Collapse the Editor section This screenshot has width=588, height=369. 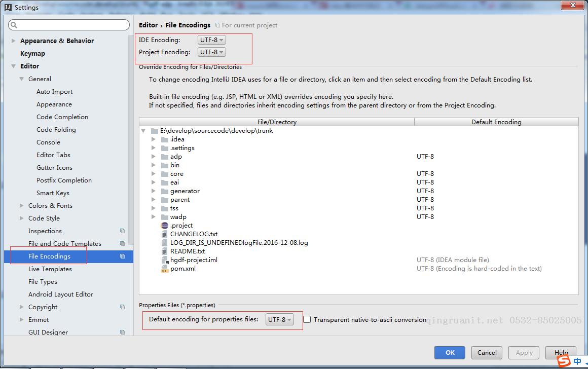(14, 66)
